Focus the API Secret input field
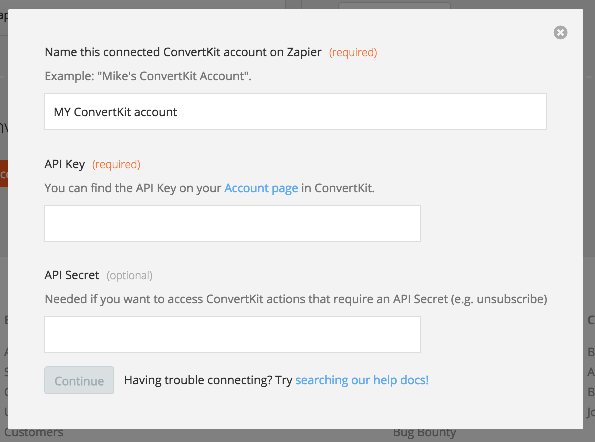The height and width of the screenshot is (442, 595). coord(232,334)
